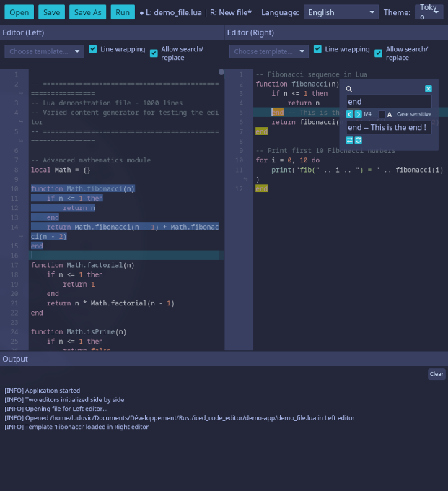The height and width of the screenshot is (491, 448).
Task: Open the left editor's Choose template dropdown
Action: [x=44, y=52]
